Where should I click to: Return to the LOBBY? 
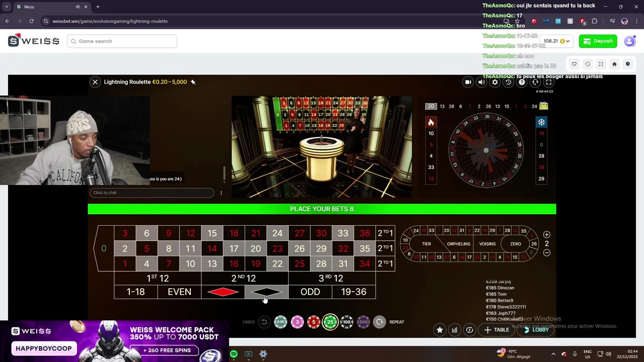pos(535,330)
